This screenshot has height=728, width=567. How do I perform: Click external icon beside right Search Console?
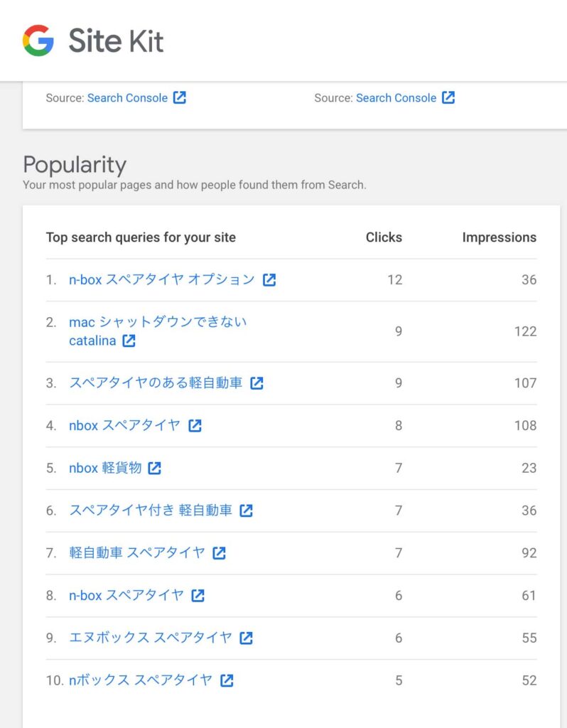(x=448, y=97)
